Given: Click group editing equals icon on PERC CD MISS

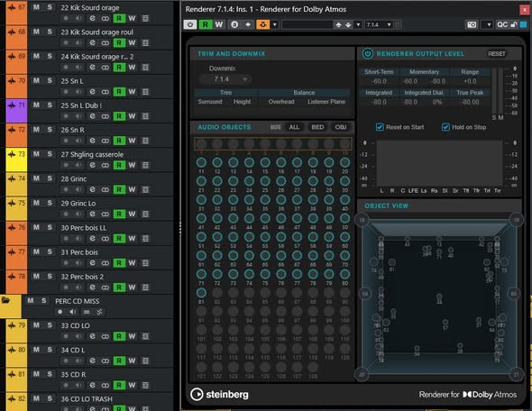Looking at the screenshot, I should (x=87, y=312).
